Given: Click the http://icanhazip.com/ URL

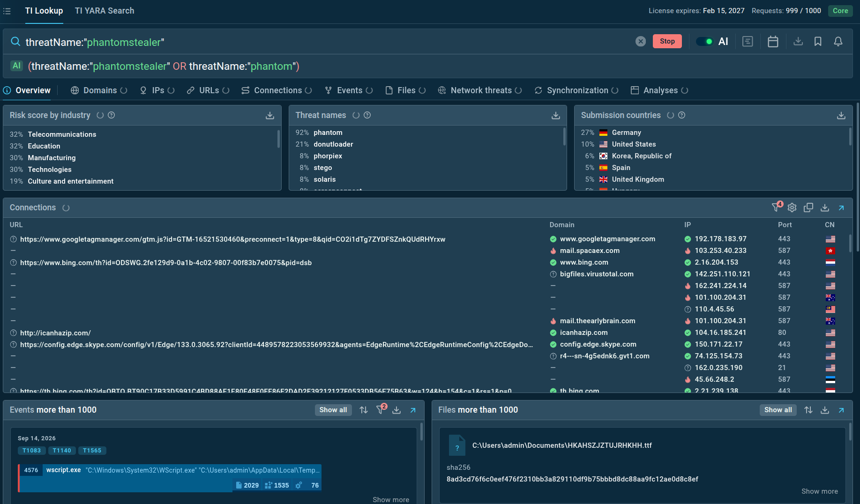Looking at the screenshot, I should [55, 333].
